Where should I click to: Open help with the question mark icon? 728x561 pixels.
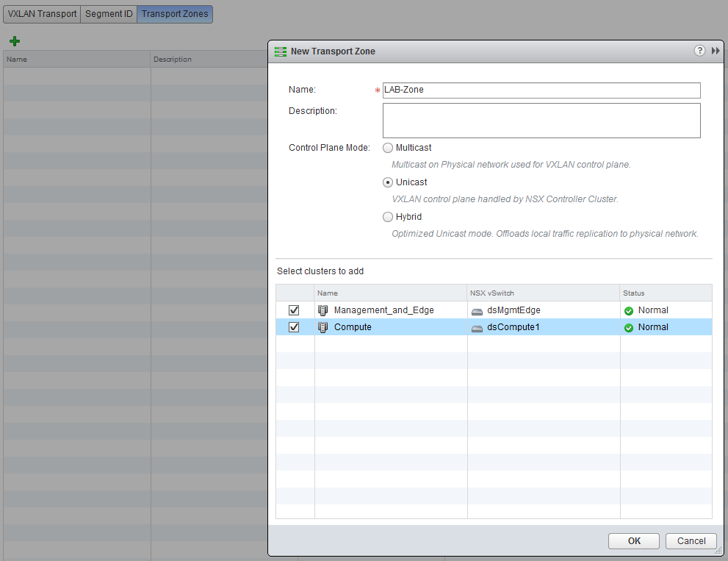[699, 51]
